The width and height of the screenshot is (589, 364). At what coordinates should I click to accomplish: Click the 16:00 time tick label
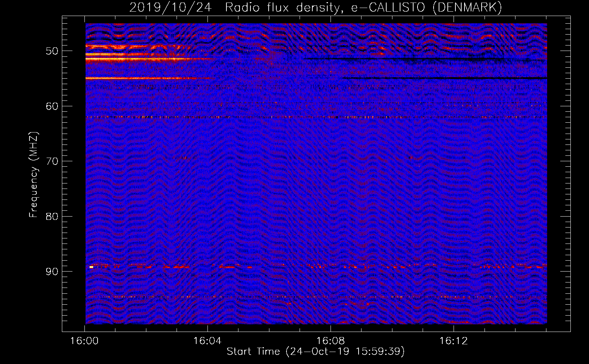(84, 341)
